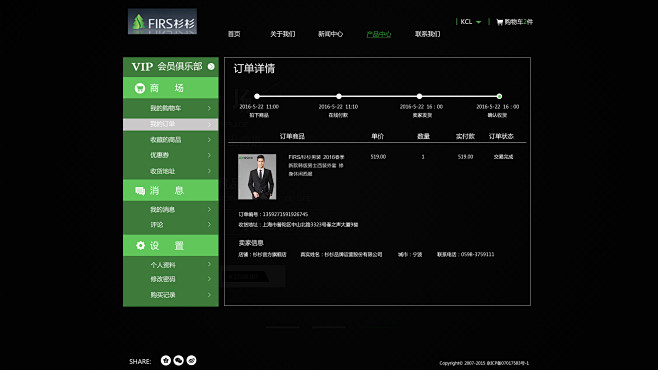Click the 消息 chat bubble icon
Viewport: 658px width, 370px height.
[x=140, y=191]
